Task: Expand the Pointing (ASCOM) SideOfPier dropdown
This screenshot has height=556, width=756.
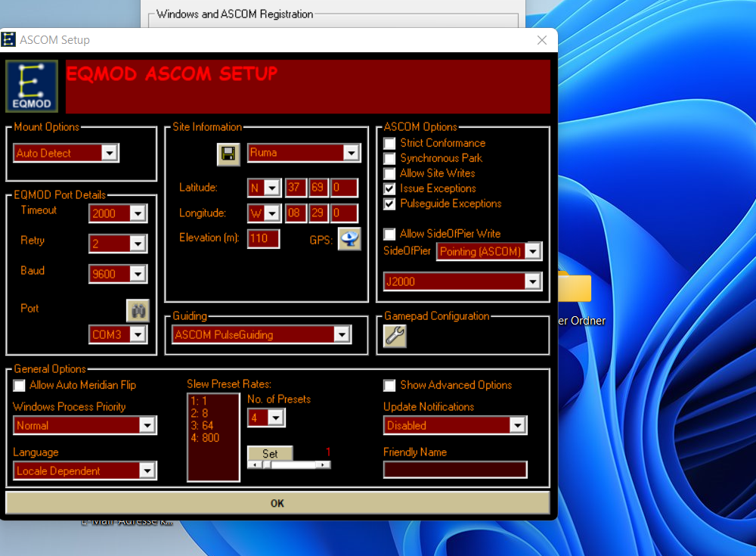Action: (533, 251)
